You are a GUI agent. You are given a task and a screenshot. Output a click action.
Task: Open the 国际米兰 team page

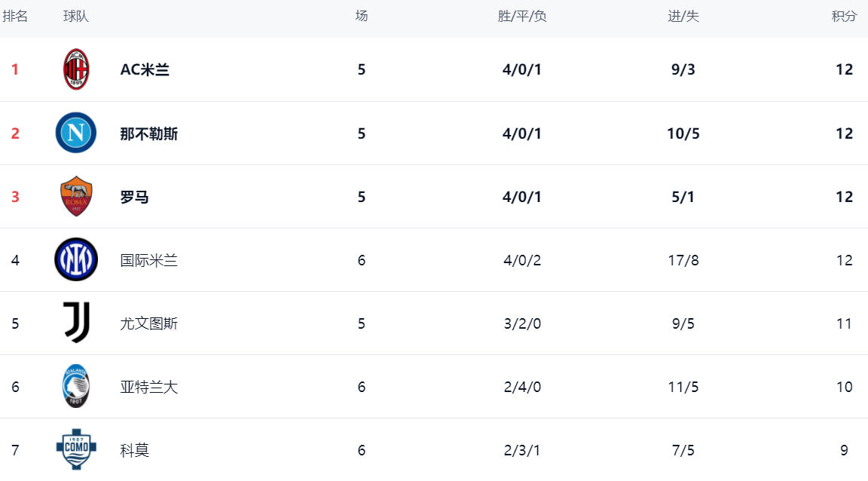(x=149, y=260)
